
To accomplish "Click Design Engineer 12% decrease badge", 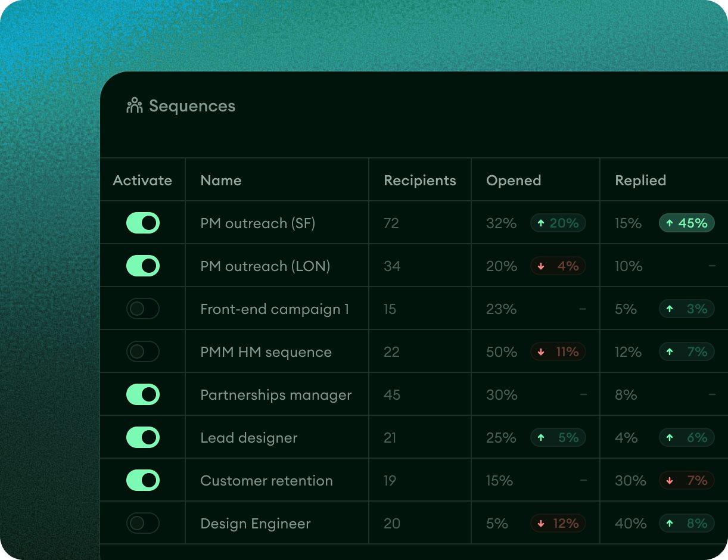I will tap(558, 523).
